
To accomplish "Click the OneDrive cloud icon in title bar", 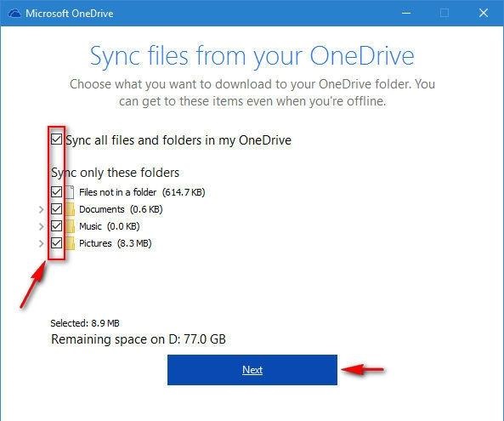I will [x=14, y=14].
